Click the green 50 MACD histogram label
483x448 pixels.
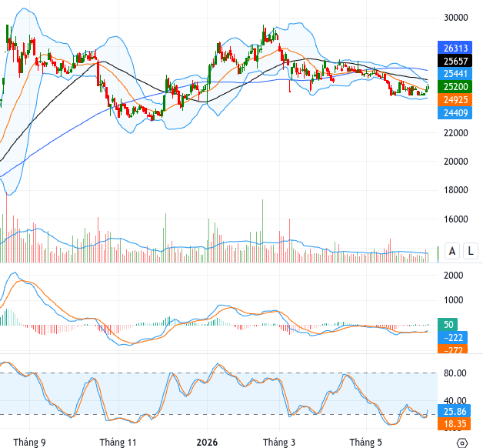pos(448,324)
